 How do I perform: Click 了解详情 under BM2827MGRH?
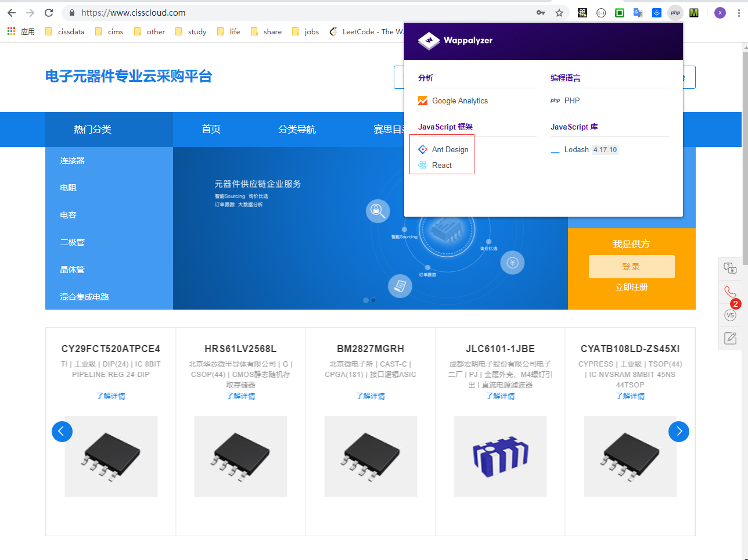click(371, 396)
